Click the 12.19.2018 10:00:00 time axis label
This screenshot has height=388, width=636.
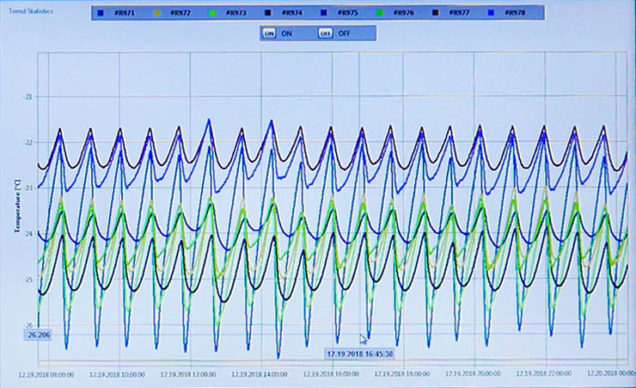[x=117, y=375]
